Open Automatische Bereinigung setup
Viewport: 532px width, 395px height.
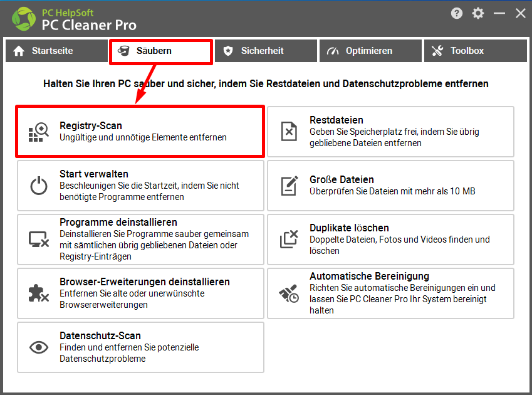[390, 293]
